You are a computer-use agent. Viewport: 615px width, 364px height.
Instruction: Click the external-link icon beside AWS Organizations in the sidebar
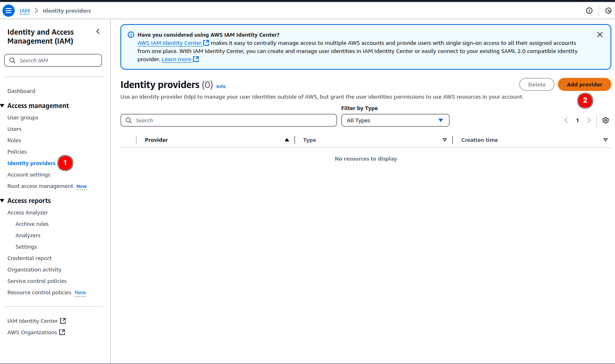coord(62,332)
